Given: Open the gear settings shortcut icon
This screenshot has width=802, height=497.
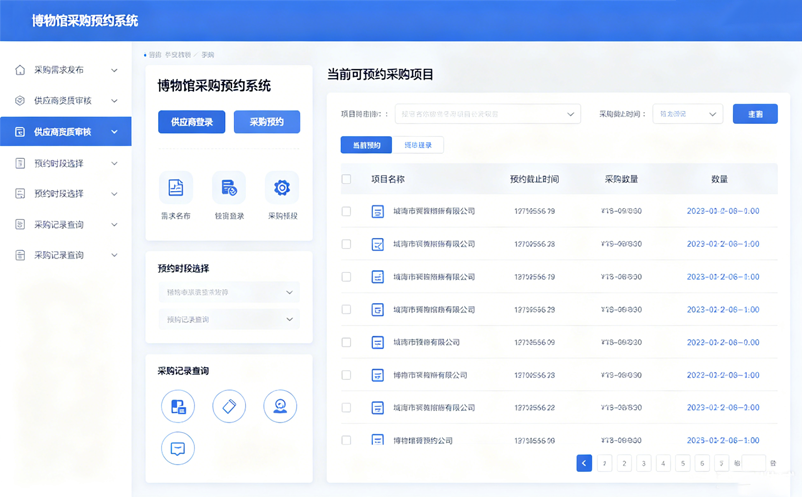Looking at the screenshot, I should 282,188.
